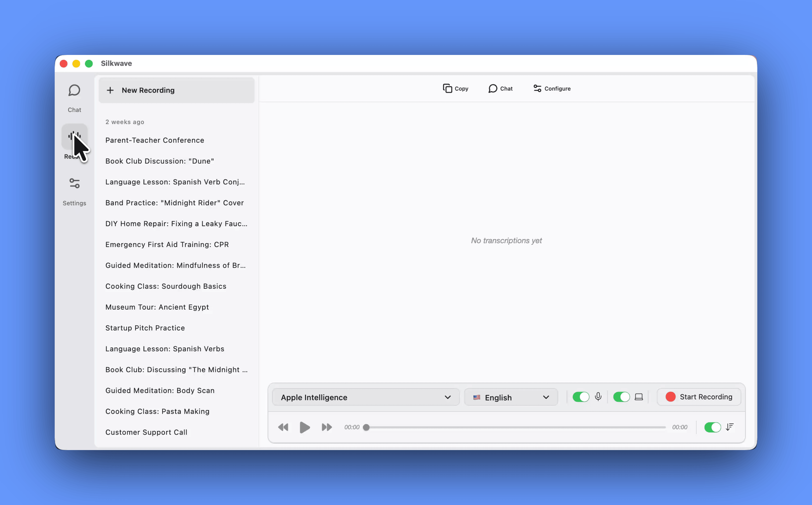Click the green zoom window button

click(x=89, y=63)
